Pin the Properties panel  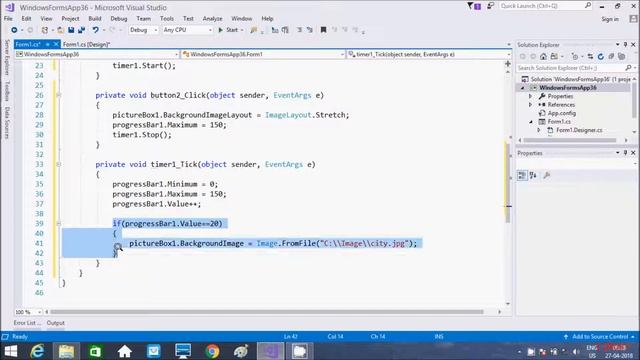point(625,153)
